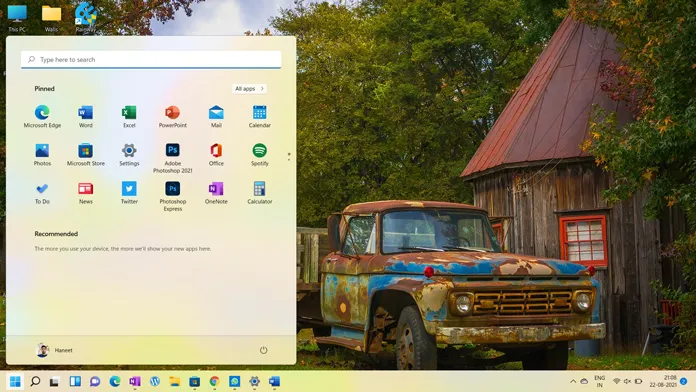This screenshot has width=696, height=392.
Task: Switch to Google Chrome on taskbar
Action: click(x=214, y=381)
